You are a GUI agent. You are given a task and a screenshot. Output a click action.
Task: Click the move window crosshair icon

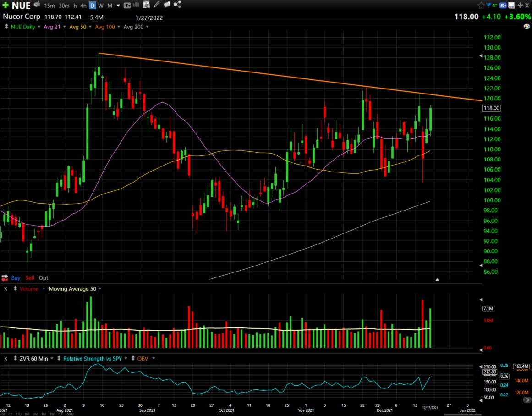click(x=520, y=5)
